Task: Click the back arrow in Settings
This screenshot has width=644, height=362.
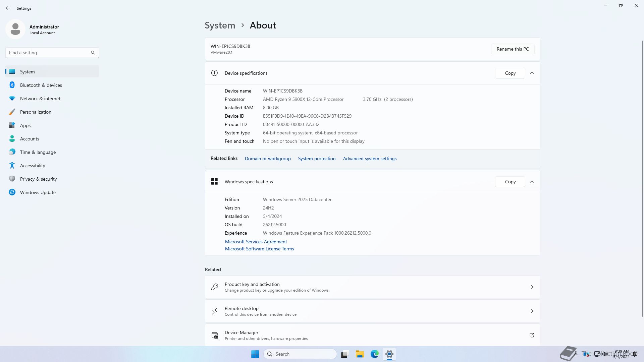Action: pos(8,8)
